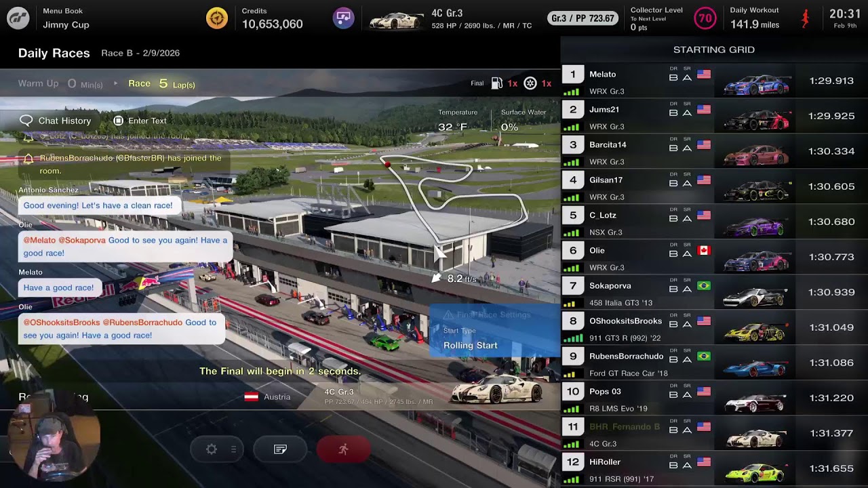Screen dimensions: 868x488
Task: Click the Credits amount 10,653,060
Action: [x=272, y=24]
